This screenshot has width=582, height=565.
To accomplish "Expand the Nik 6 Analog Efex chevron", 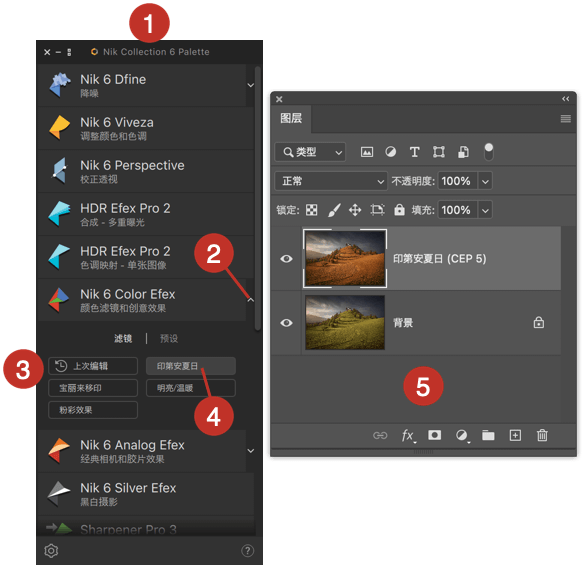I will (x=251, y=451).
